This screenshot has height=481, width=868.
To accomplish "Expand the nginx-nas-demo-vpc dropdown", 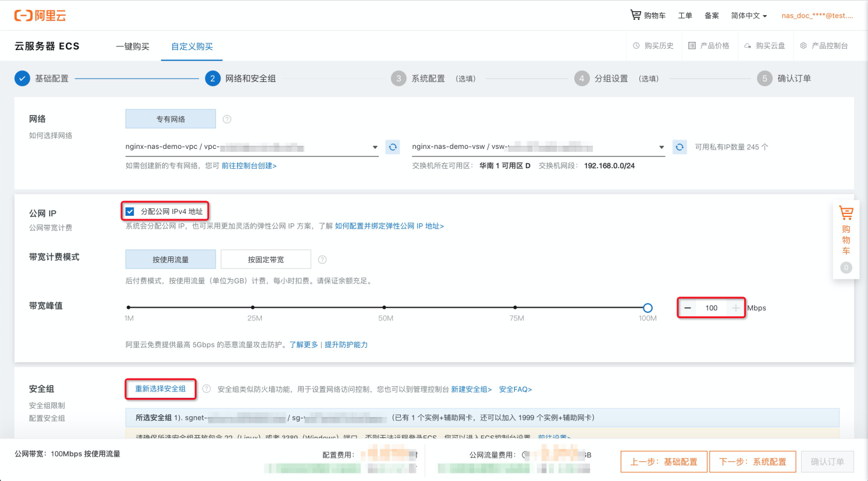I will (252, 147).
